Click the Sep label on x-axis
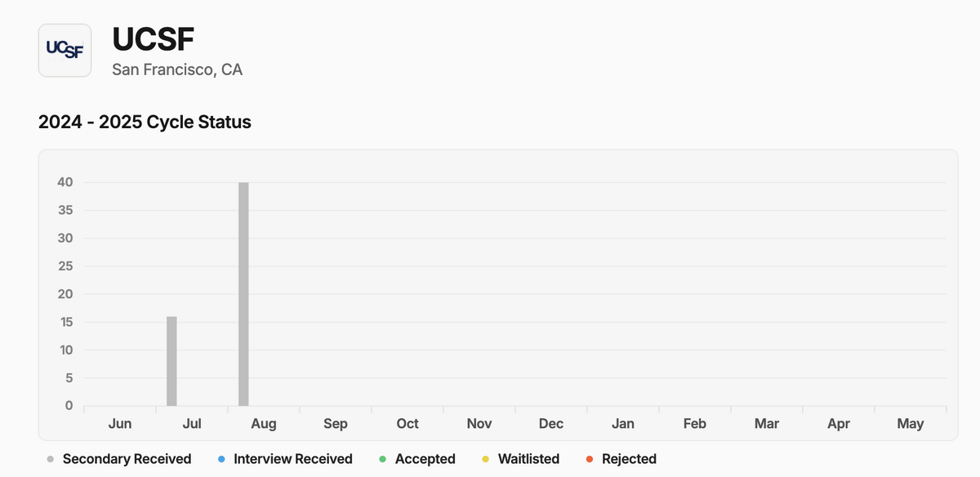 [336, 423]
